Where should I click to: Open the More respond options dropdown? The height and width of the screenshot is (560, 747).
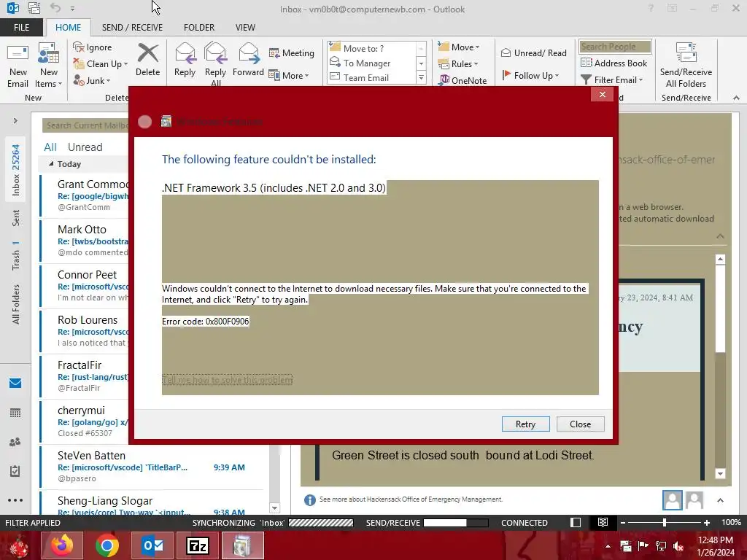[289, 75]
